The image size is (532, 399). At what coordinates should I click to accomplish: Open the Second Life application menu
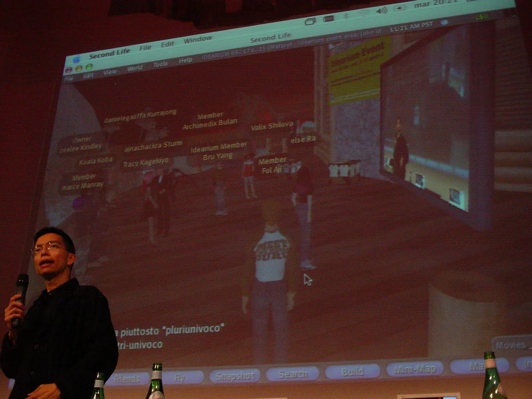(x=110, y=55)
